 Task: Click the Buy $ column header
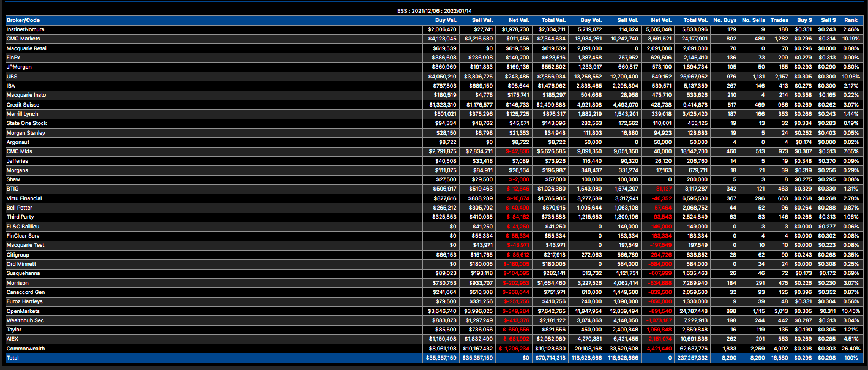pos(804,20)
